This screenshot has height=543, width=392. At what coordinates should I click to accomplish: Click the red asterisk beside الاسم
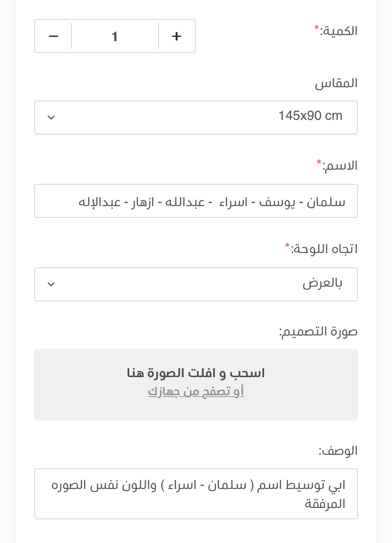[319, 163]
